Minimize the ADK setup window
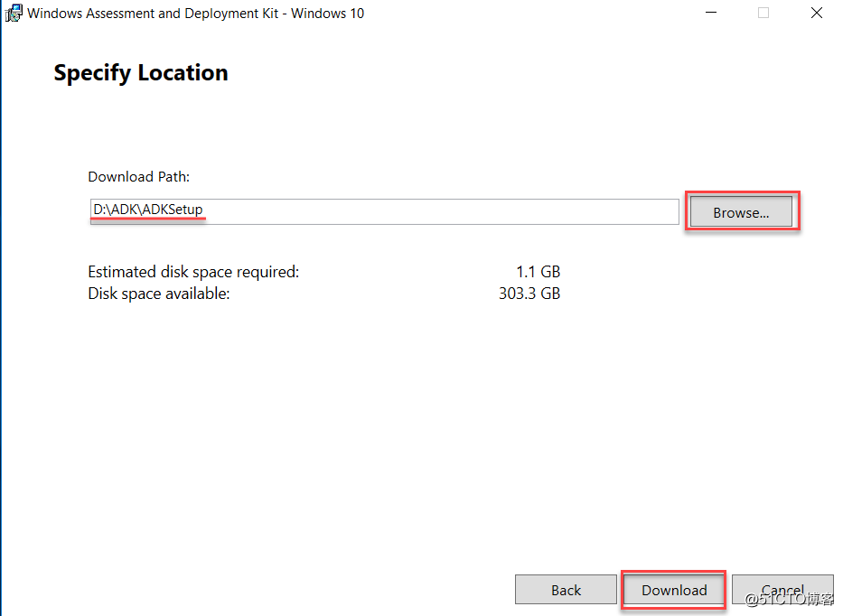This screenshot has width=843, height=616. 711,13
